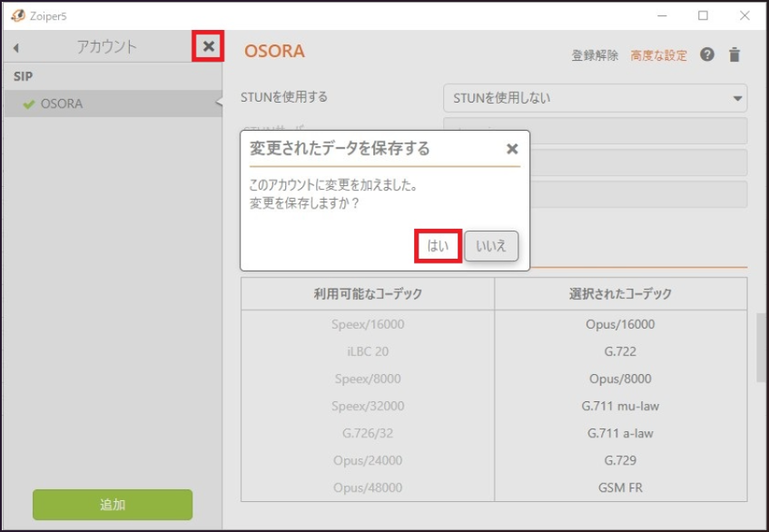Open 高度な設定 tab
769x532 pixels.
pyautogui.click(x=658, y=55)
